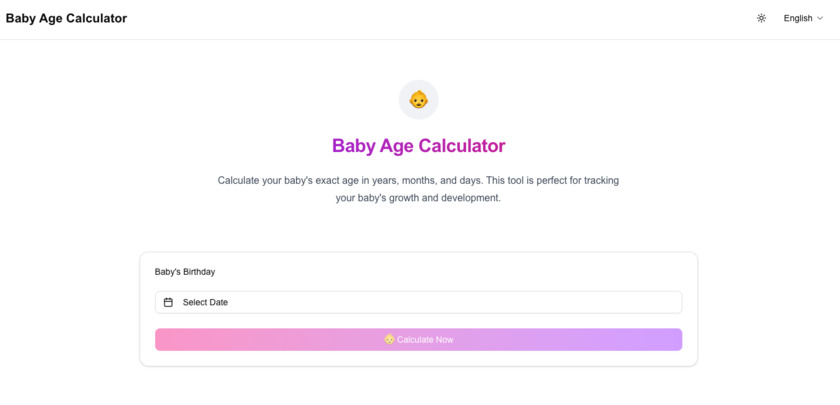The width and height of the screenshot is (840, 405).
Task: Click the purple Baby Age Calculator heading
Action: click(418, 146)
